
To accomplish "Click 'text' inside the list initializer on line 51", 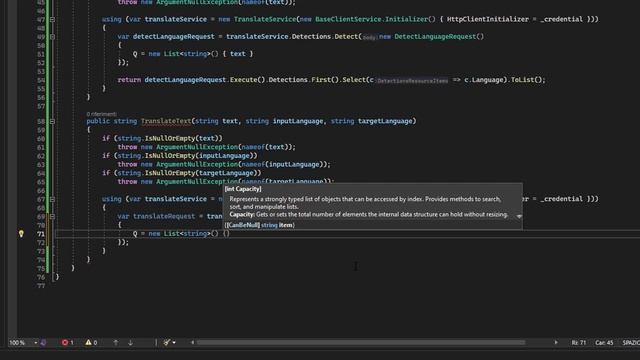I will pos(238,53).
